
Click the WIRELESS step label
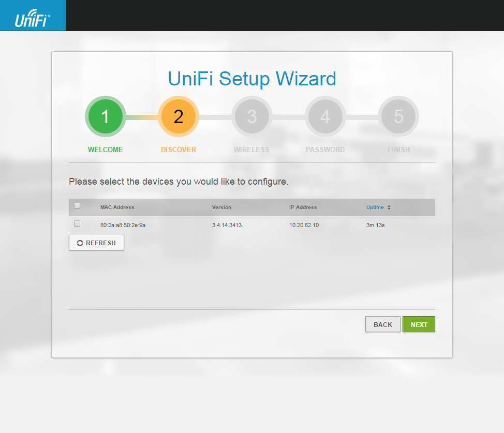coord(251,150)
